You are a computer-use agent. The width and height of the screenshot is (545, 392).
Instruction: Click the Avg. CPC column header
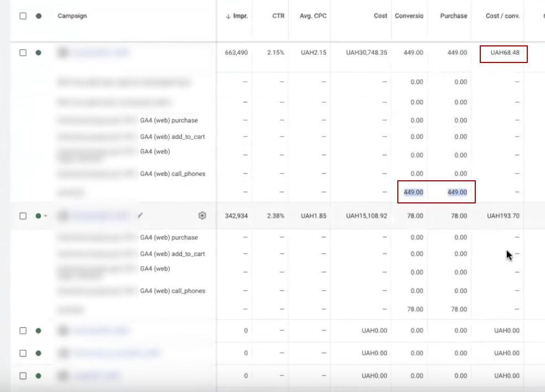coord(313,16)
